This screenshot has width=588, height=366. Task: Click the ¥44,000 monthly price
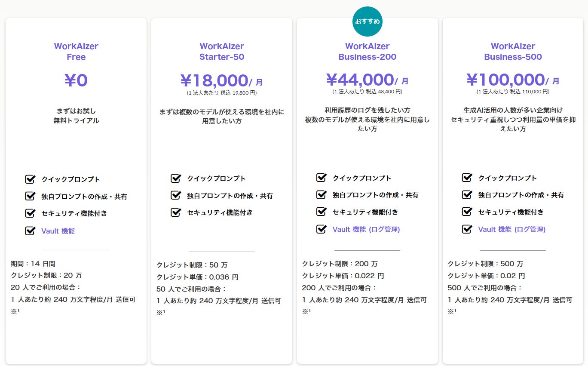tap(360, 80)
